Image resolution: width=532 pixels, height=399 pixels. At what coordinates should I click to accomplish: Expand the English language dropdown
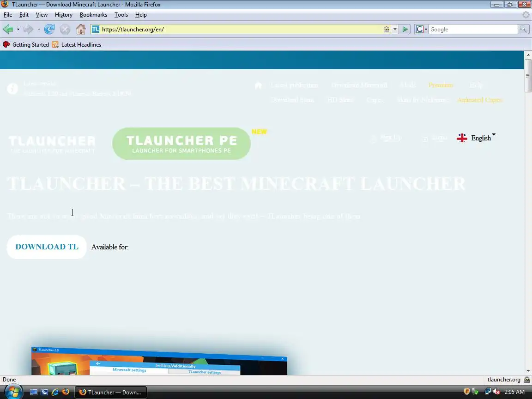(494, 135)
